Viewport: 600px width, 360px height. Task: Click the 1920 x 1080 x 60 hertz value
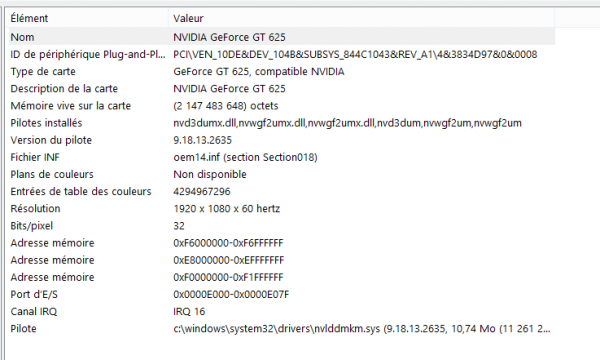click(227, 209)
